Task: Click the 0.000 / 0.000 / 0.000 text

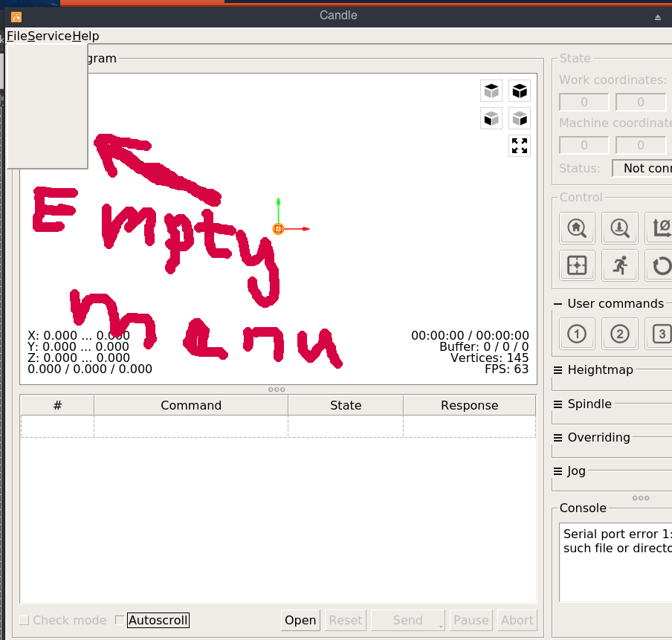Action: (x=89, y=369)
